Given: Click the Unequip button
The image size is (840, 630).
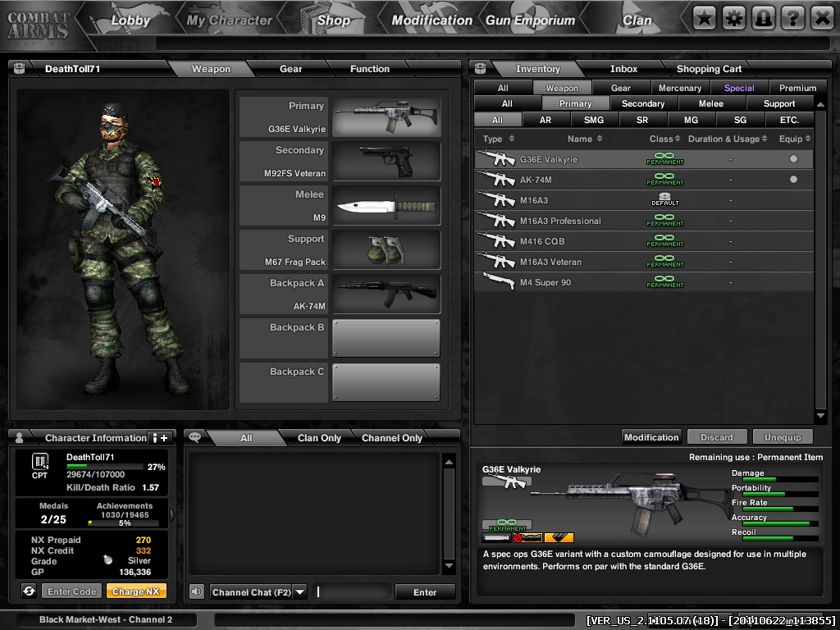Looking at the screenshot, I should pos(783,437).
